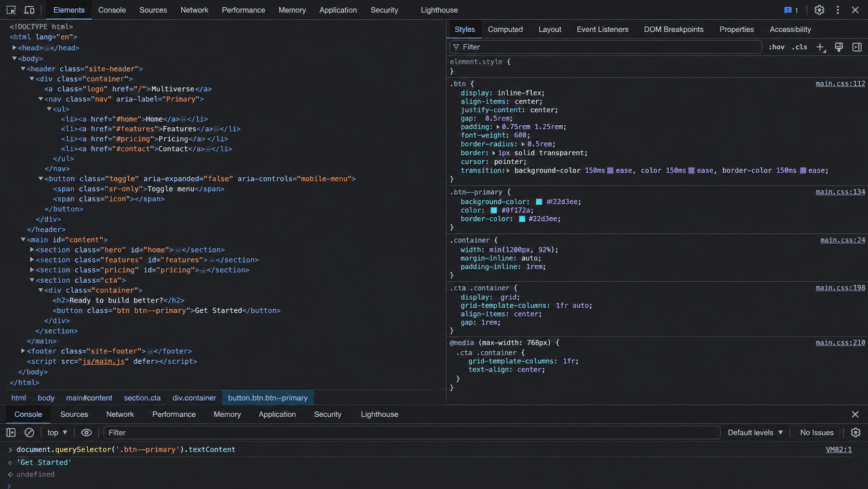868x489 pixels.
Task: Click the border-color #22d3ee swatch
Action: 522,219
